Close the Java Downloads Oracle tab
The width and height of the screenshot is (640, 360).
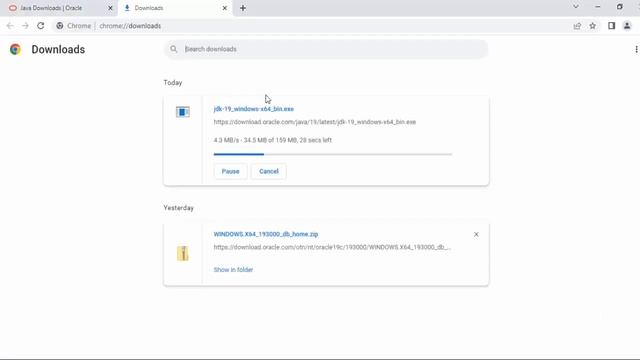coord(110,8)
